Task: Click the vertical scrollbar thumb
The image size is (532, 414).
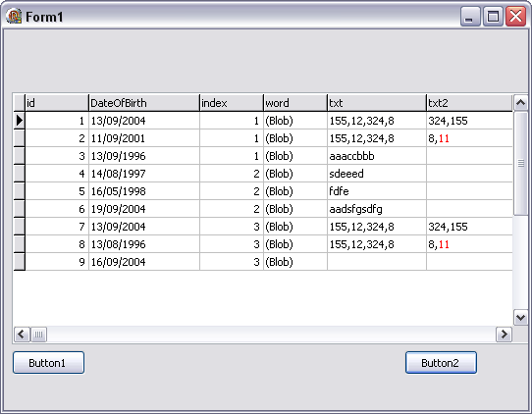Action: 520,164
